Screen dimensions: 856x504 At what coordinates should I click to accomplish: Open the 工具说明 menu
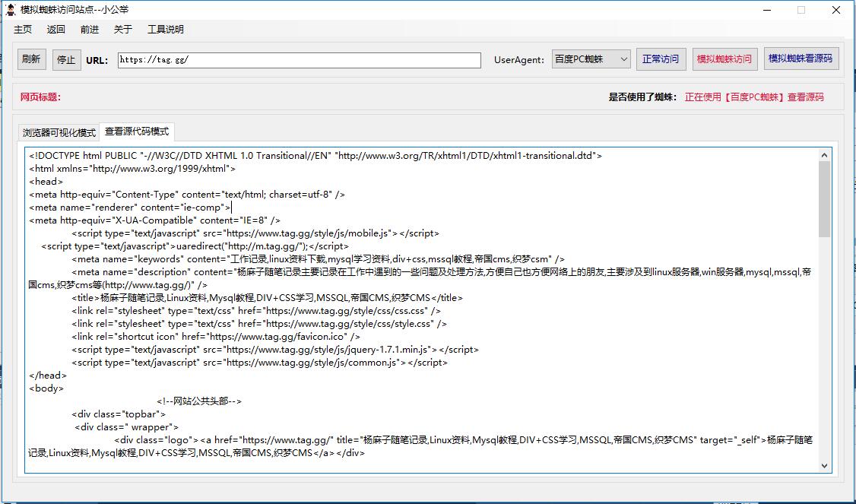pyautogui.click(x=166, y=30)
